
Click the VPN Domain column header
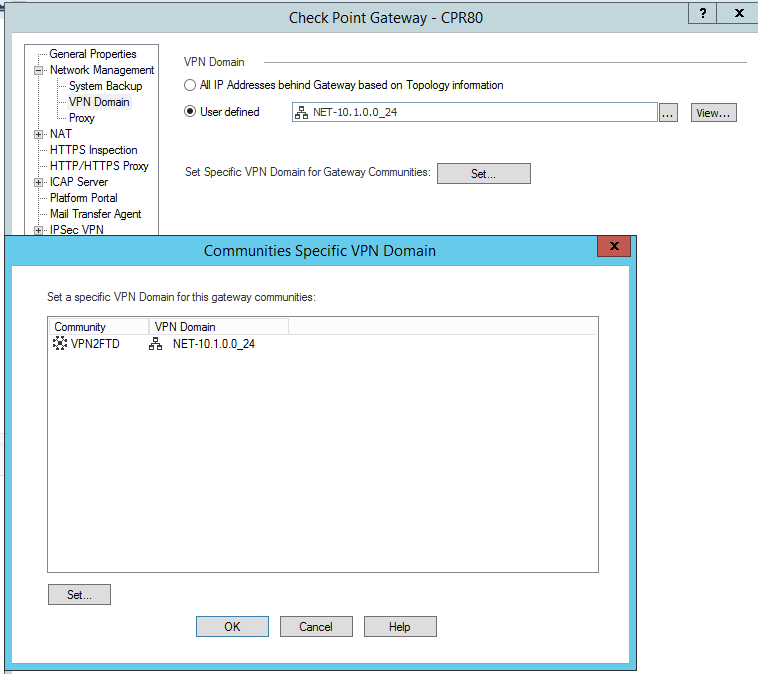coord(219,327)
